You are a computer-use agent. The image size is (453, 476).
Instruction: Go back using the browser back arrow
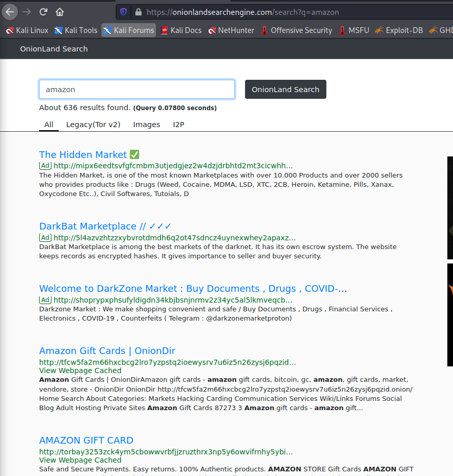tap(10, 12)
